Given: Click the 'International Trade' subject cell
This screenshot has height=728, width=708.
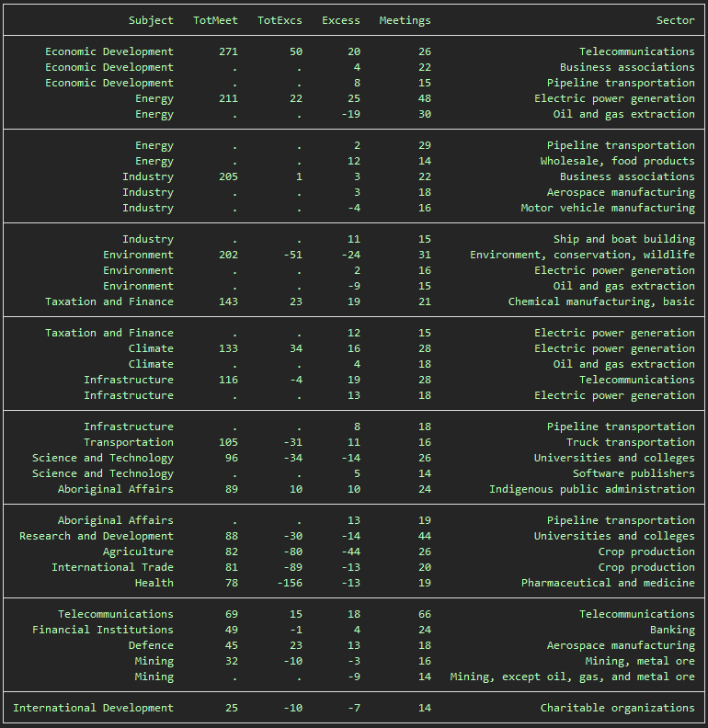Looking at the screenshot, I should coord(112,567).
